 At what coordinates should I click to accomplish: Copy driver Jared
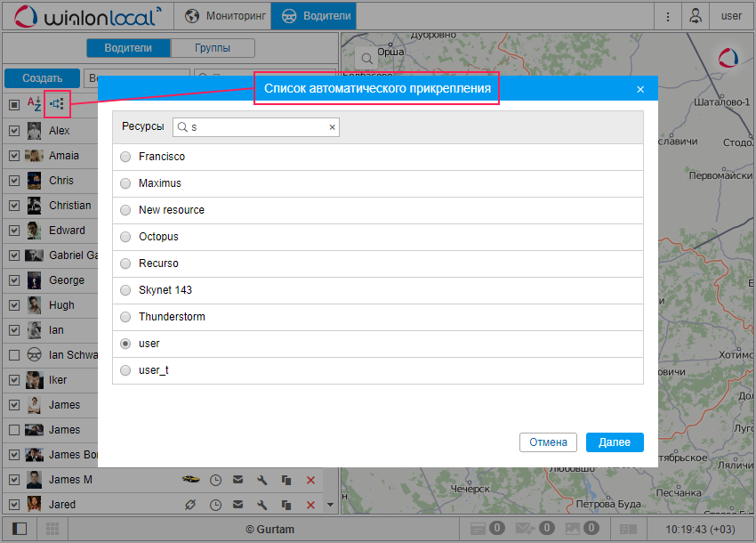(x=286, y=505)
